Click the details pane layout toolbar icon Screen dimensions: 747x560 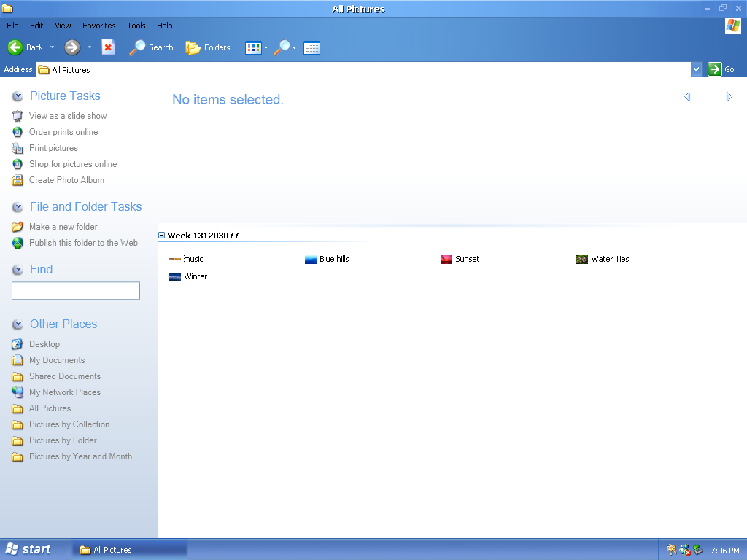(311, 47)
